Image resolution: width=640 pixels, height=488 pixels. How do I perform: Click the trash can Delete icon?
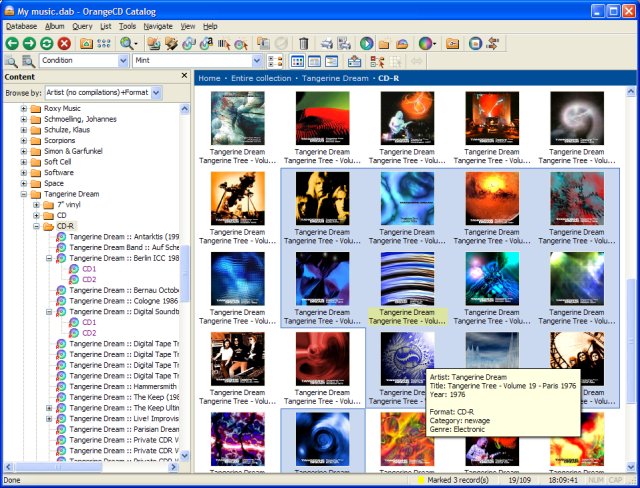pyautogui.click(x=302, y=44)
